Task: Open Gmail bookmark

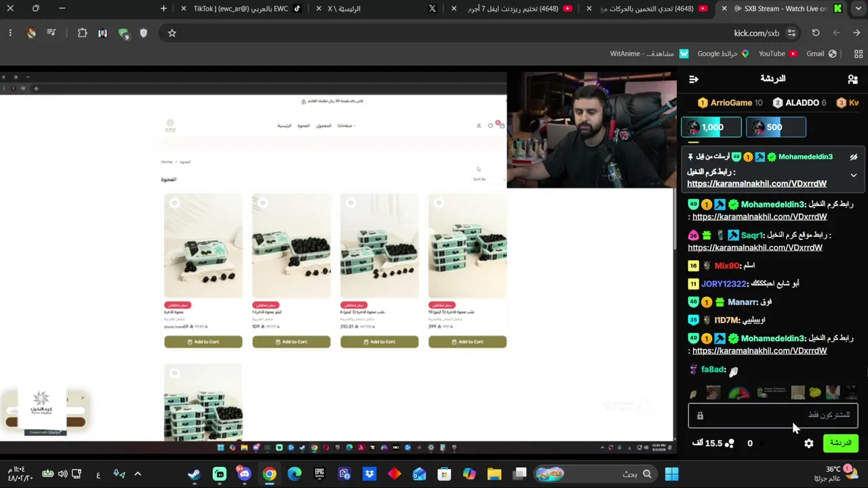Action: 821,54
